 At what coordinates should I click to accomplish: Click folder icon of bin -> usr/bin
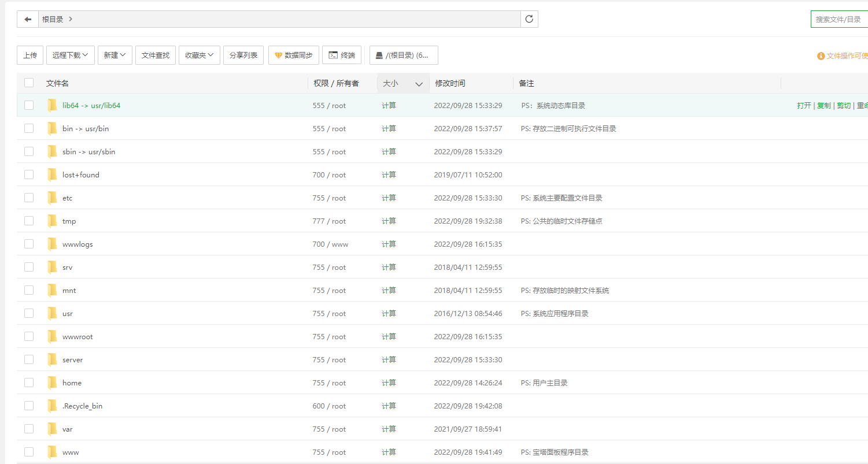click(x=53, y=128)
